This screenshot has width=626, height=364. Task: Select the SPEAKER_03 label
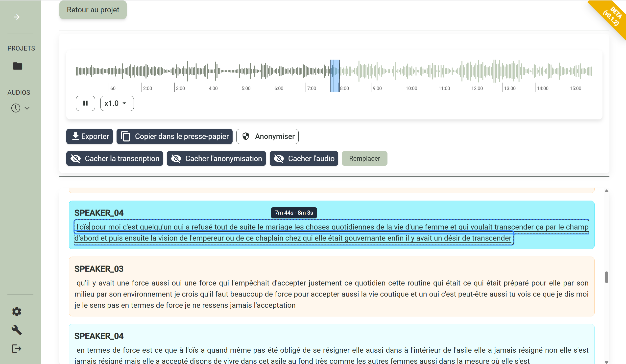99,269
